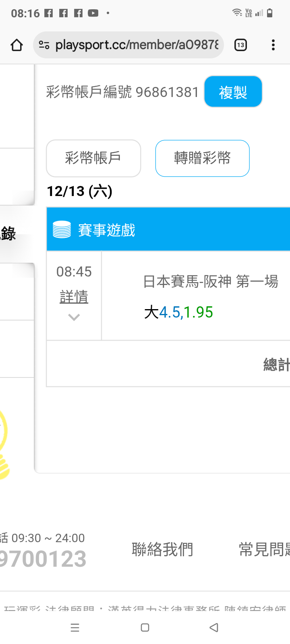Tap the Android recent apps icon
Screen dimensions: 290x644
pos(75,627)
